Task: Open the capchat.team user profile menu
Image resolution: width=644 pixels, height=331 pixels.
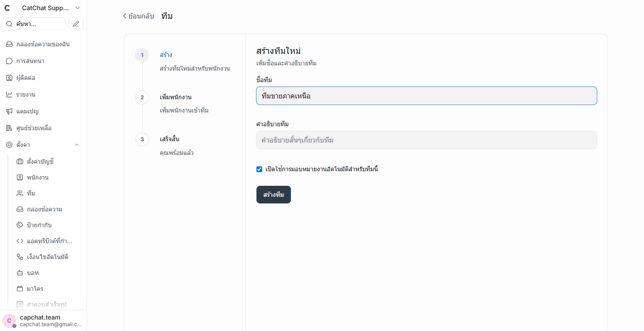Action: [43, 320]
